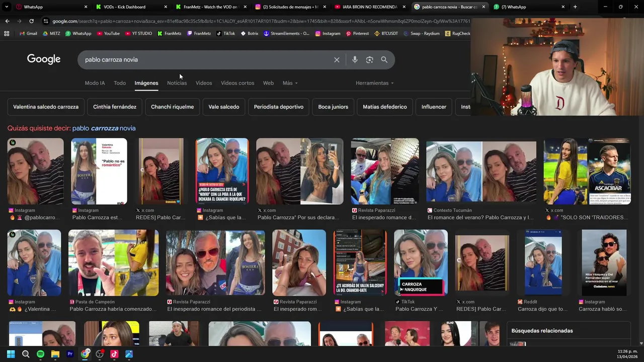Viewport: 644px width, 362px height.
Task: Switch to the Todo results tab
Action: point(120,83)
